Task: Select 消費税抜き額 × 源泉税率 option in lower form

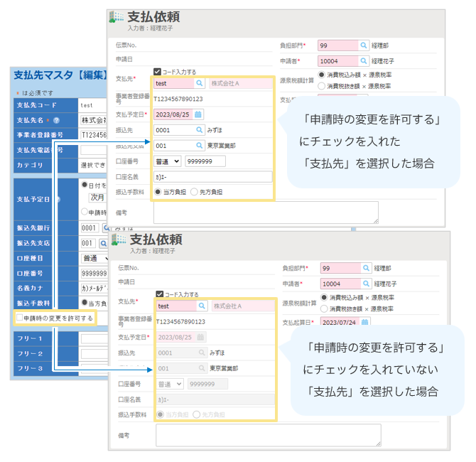Action: [323, 309]
